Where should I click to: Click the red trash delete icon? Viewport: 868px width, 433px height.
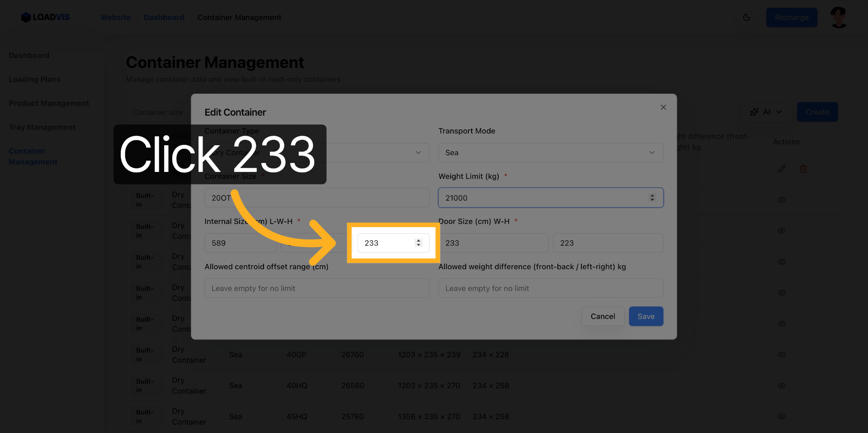(803, 169)
